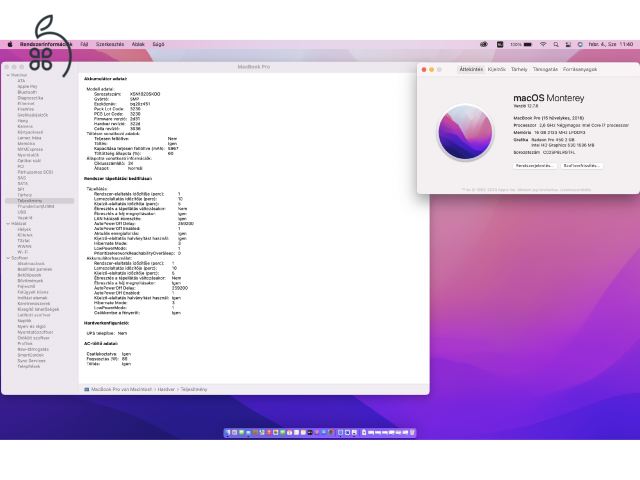Click the battery status icon in menu bar
Viewport: 640px width, 480px height.
tap(528, 44)
